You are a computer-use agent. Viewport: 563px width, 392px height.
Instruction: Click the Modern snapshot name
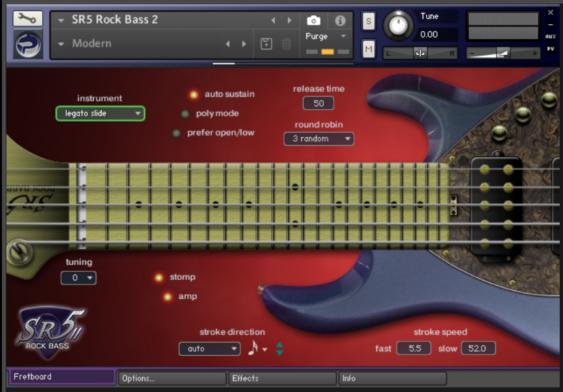point(92,43)
